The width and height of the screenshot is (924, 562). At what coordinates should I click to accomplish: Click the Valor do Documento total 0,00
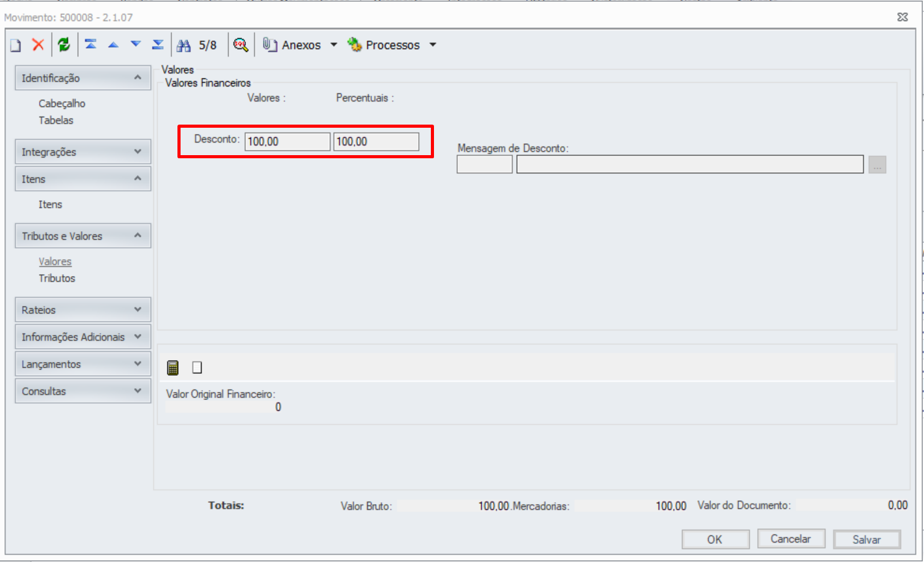click(x=897, y=505)
